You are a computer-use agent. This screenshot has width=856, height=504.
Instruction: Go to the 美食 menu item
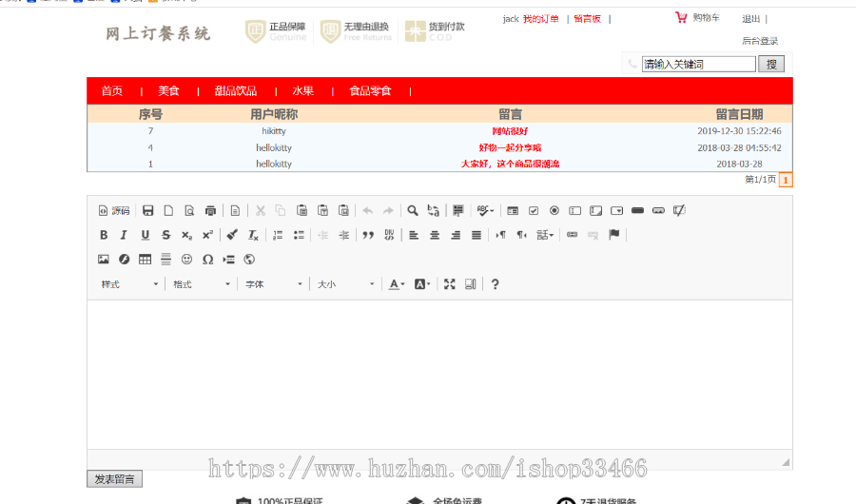click(x=168, y=91)
